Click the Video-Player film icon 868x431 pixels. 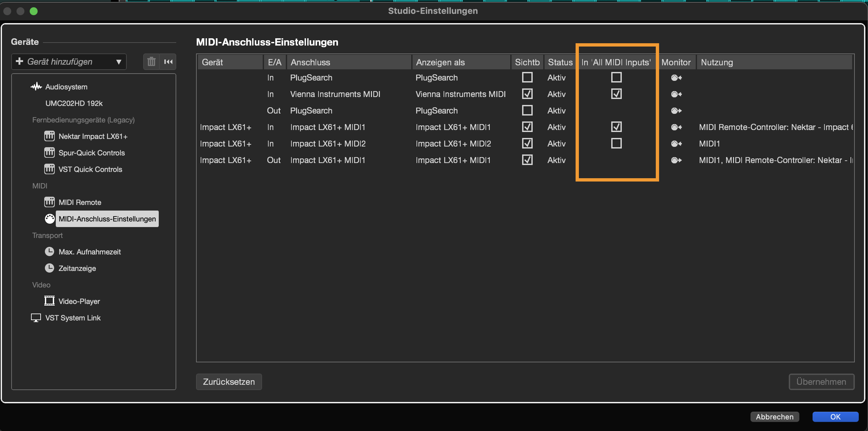(x=50, y=301)
